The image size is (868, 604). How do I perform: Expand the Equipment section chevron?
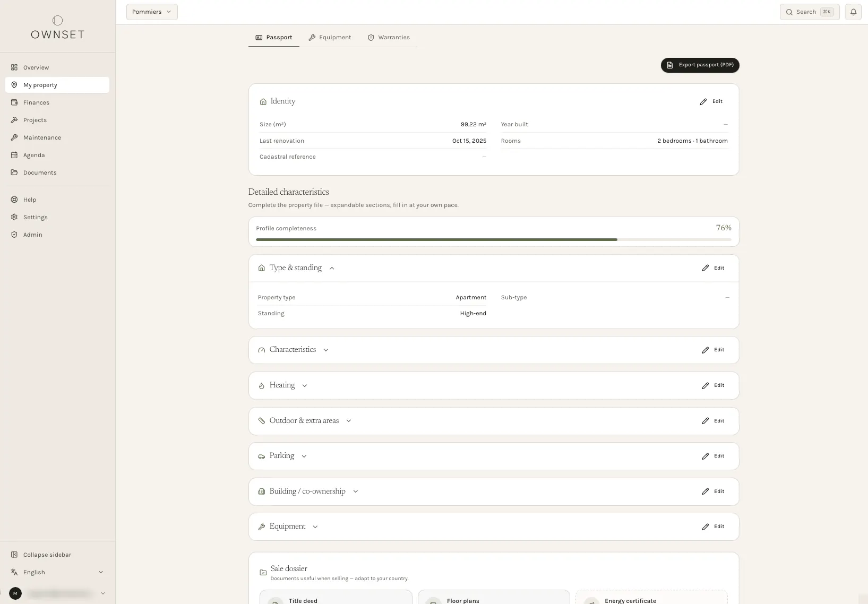pyautogui.click(x=315, y=527)
